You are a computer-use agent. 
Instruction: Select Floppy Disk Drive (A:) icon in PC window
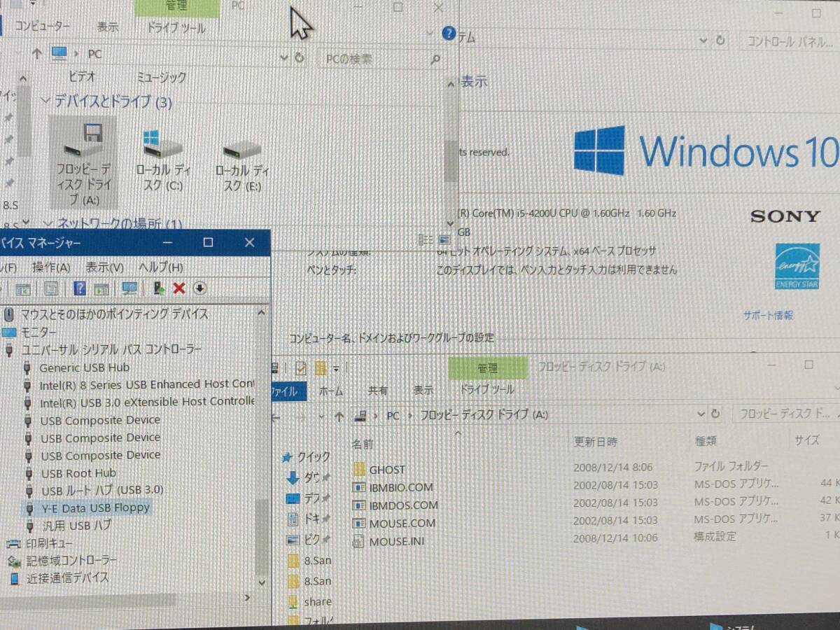(83, 162)
